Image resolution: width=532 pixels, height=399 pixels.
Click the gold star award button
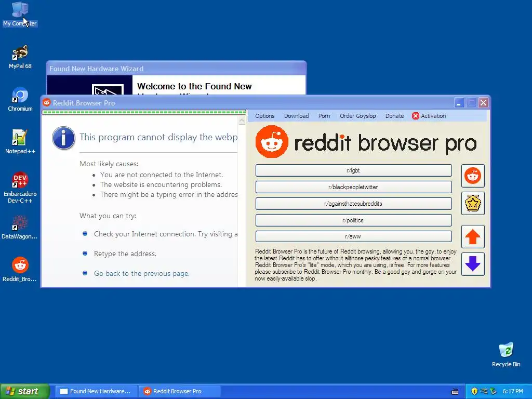point(473,203)
